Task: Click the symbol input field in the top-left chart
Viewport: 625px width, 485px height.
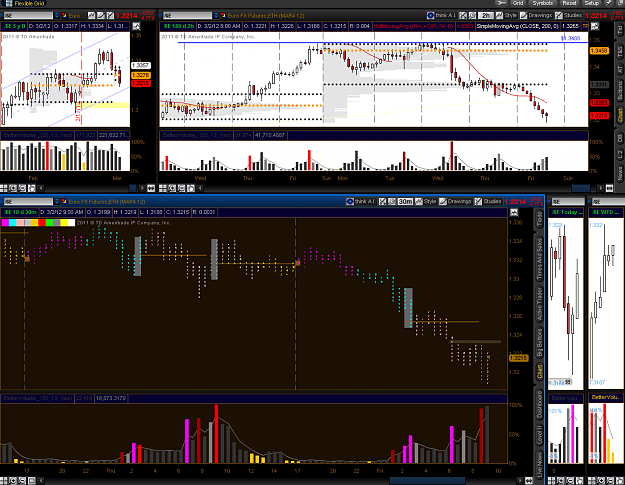Action: pos(28,16)
